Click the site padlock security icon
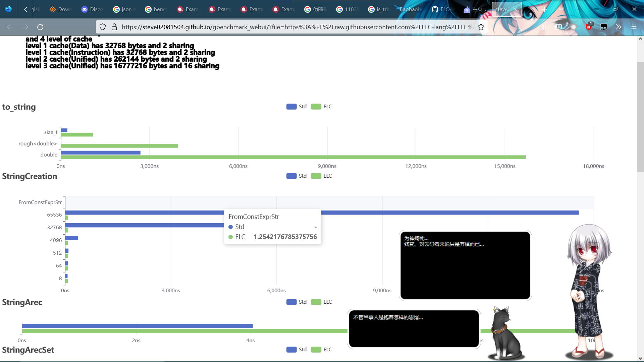The image size is (644, 362). pyautogui.click(x=114, y=27)
